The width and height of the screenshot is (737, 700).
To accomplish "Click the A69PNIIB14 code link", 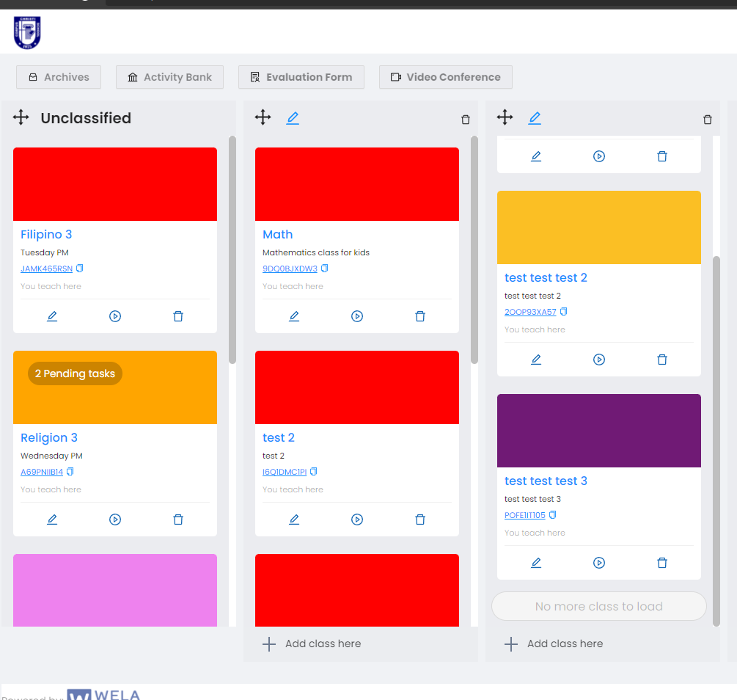I will coord(42,472).
